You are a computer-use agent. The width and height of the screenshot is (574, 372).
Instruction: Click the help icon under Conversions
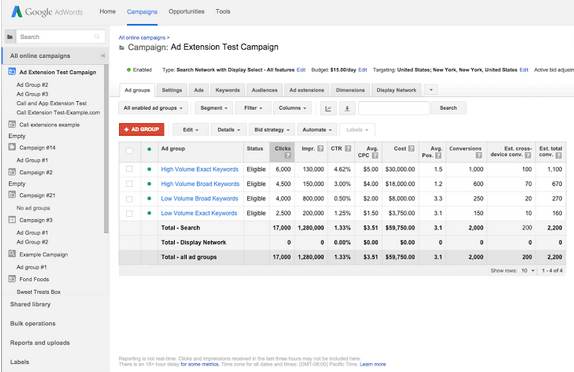click(478, 156)
